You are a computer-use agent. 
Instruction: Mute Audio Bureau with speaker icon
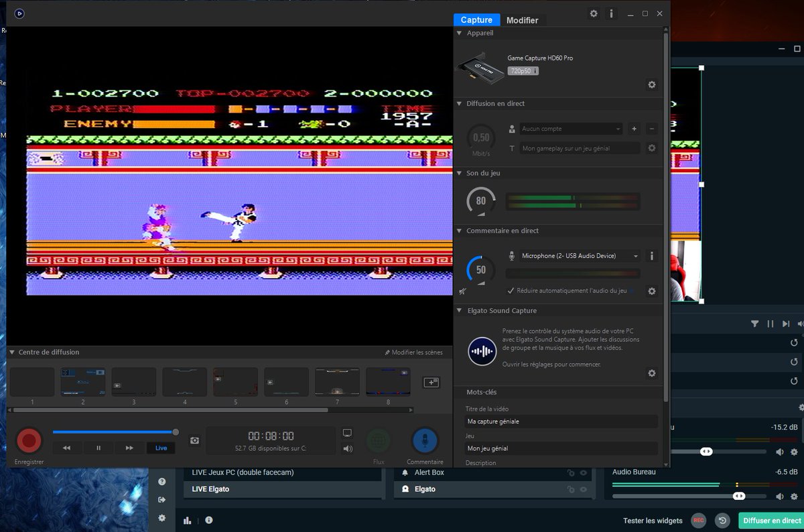pyautogui.click(x=780, y=496)
